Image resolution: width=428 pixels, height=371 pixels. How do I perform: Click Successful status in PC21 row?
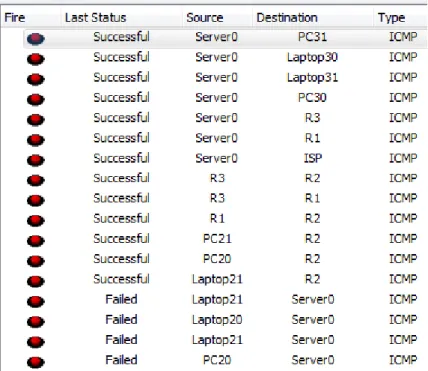121,239
